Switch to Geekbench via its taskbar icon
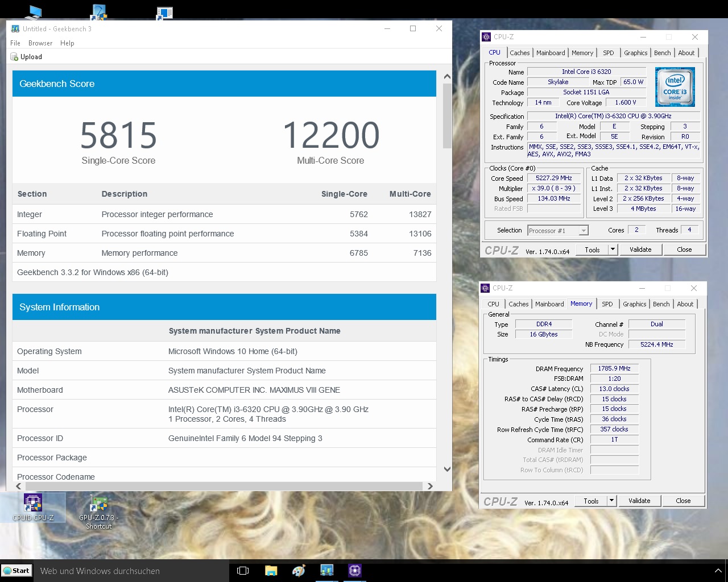Screen dimensions: 728x582 (x=326, y=571)
